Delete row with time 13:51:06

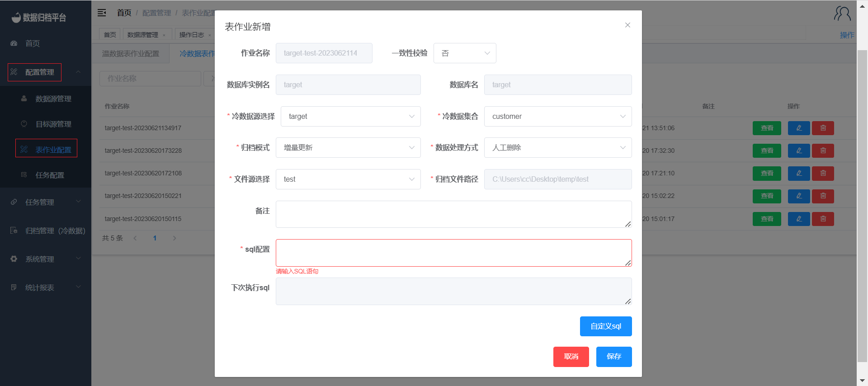click(x=823, y=128)
